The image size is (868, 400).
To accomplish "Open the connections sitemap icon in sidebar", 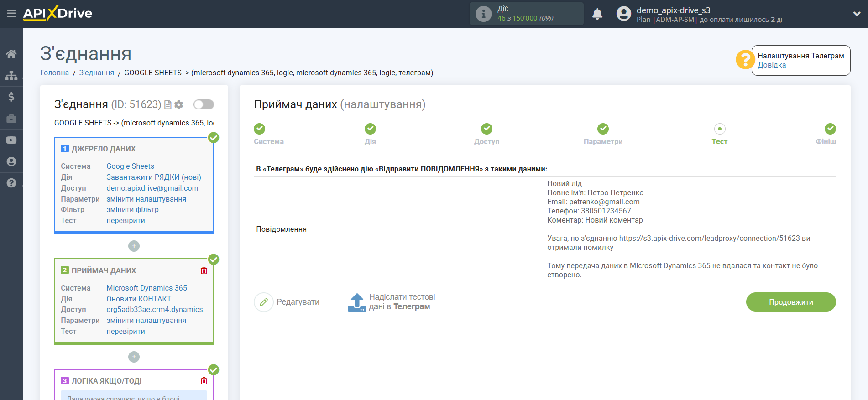I will [11, 75].
